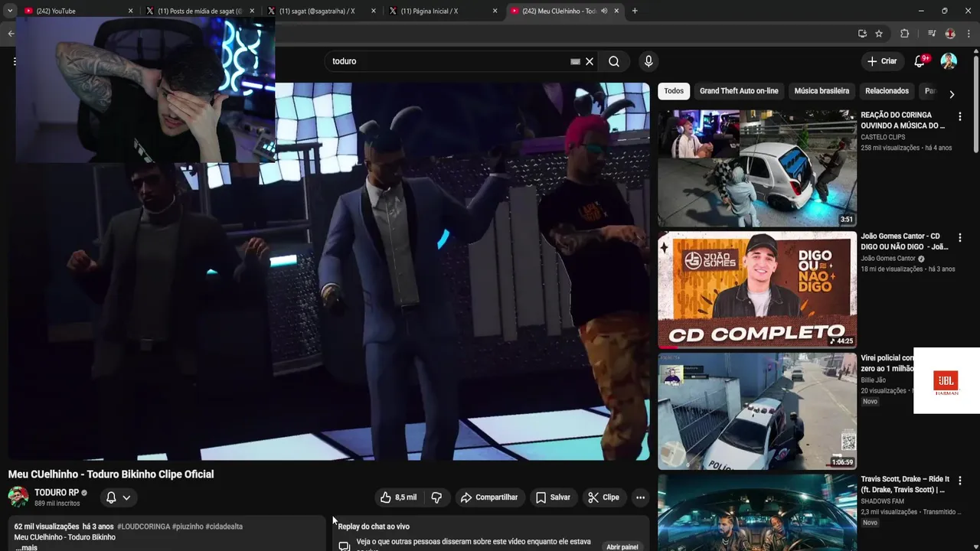
Task: Clear the search box with X
Action: [590, 61]
